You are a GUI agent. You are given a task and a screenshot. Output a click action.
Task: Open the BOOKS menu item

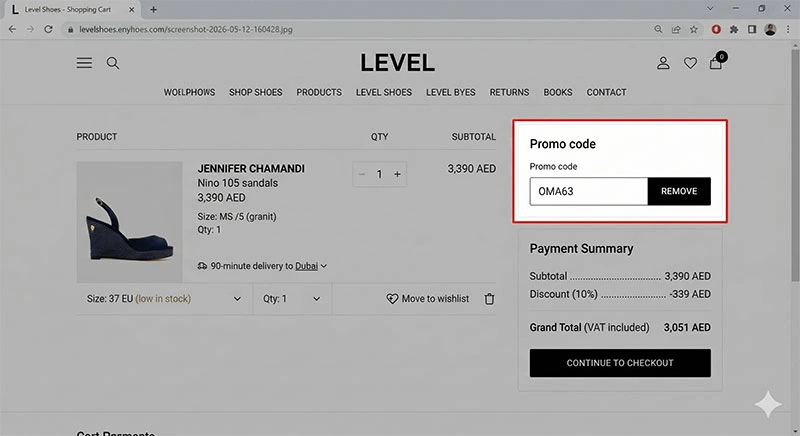(558, 92)
